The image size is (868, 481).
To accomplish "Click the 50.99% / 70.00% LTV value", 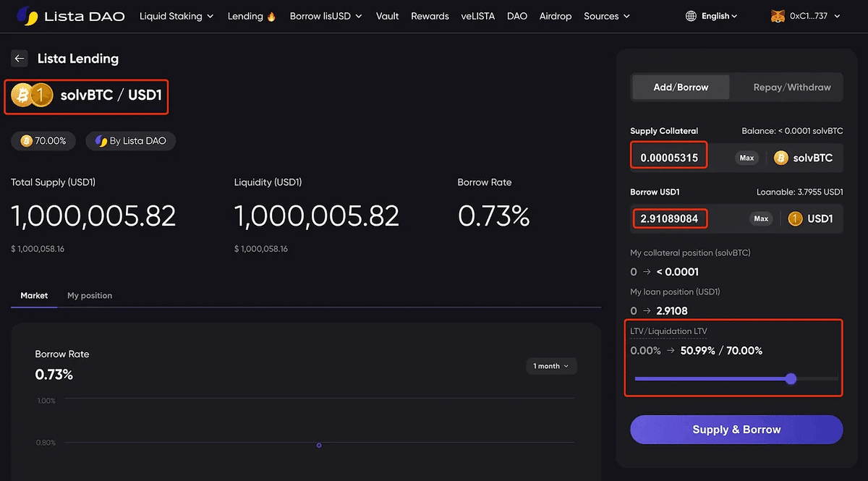I will point(721,351).
